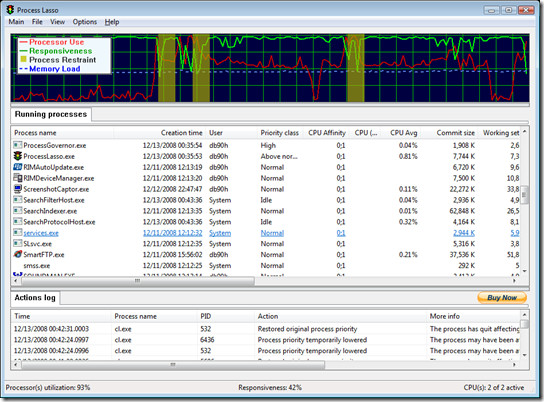Click the process list horizontal scrollbar thumb
The width and height of the screenshot is (544, 402).
coord(138,281)
